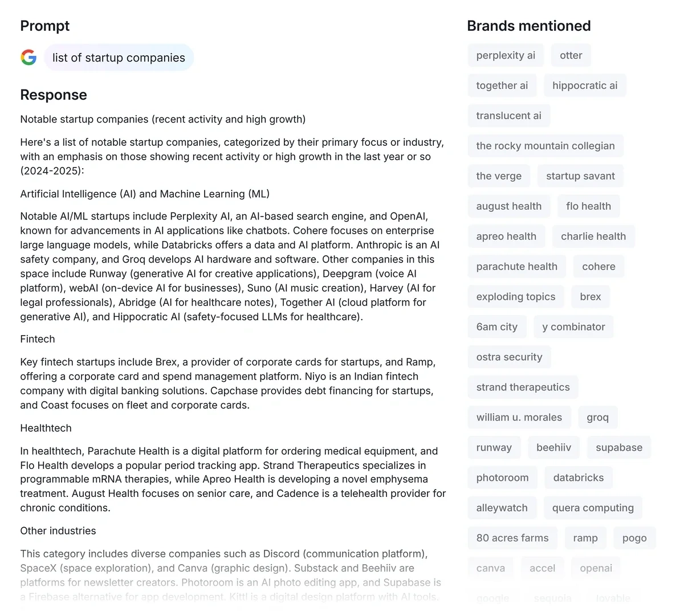Choose 'the rocky mountain collegian' tag
The width and height of the screenshot is (684, 616).
(545, 146)
